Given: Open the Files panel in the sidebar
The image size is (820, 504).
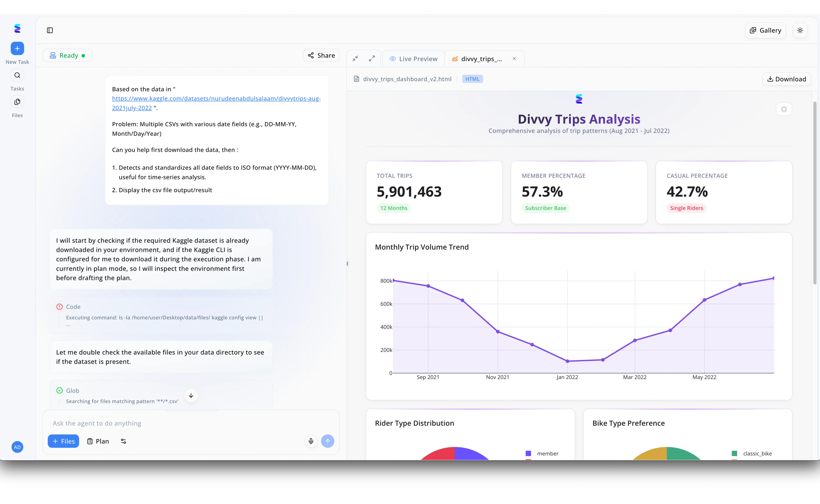Looking at the screenshot, I should click(x=17, y=102).
